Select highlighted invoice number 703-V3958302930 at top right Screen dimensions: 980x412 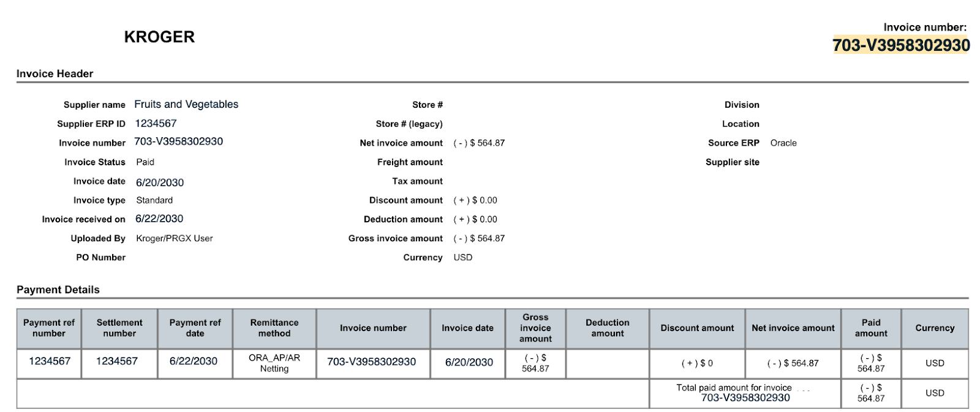[901, 45]
